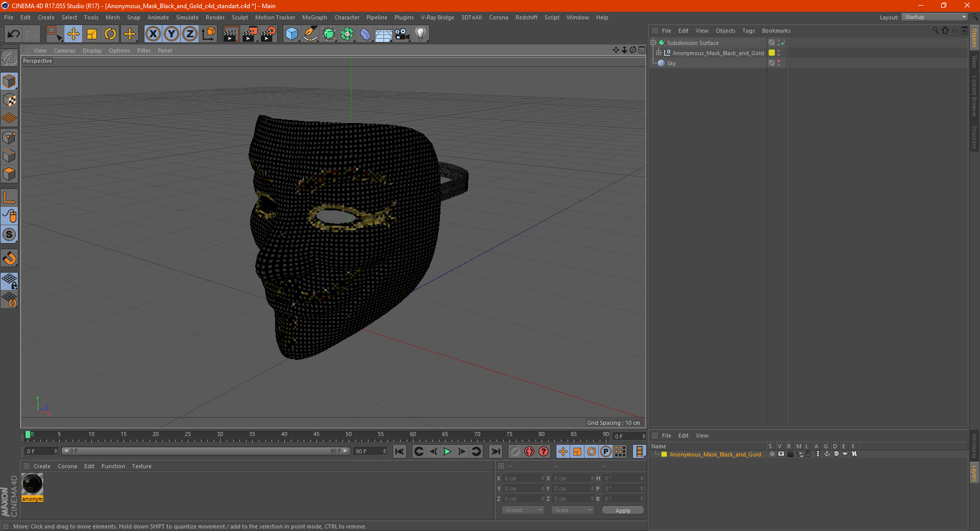Click the current frame 0 F field
The image size is (980, 531).
(x=41, y=451)
